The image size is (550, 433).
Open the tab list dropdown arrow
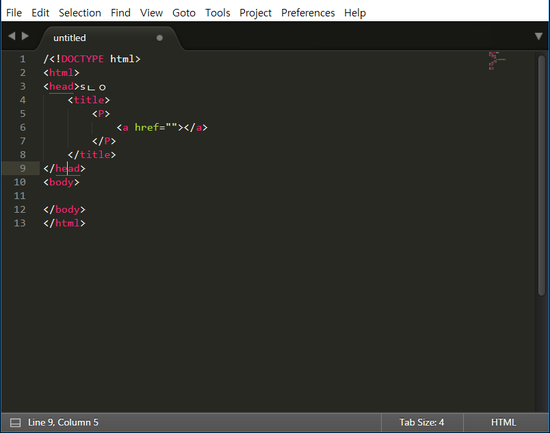[538, 36]
